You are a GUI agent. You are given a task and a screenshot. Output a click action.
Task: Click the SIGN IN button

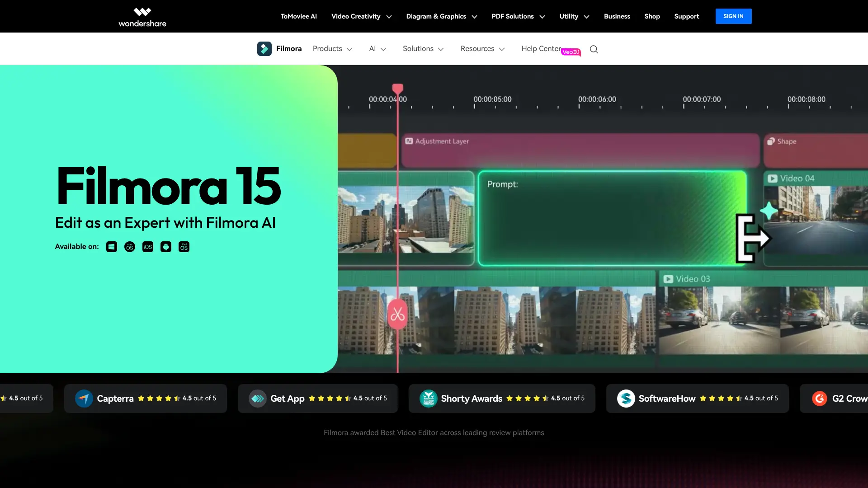(x=733, y=16)
